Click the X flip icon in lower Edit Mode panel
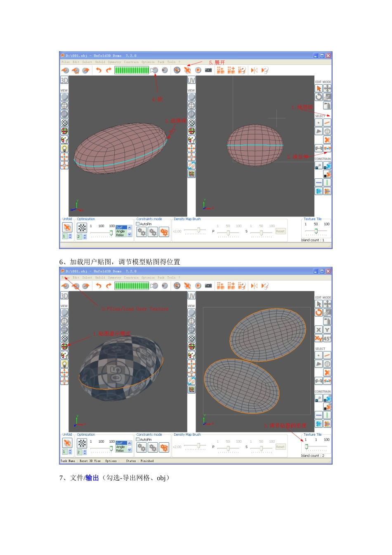This screenshot has width=392, height=555. [x=319, y=330]
